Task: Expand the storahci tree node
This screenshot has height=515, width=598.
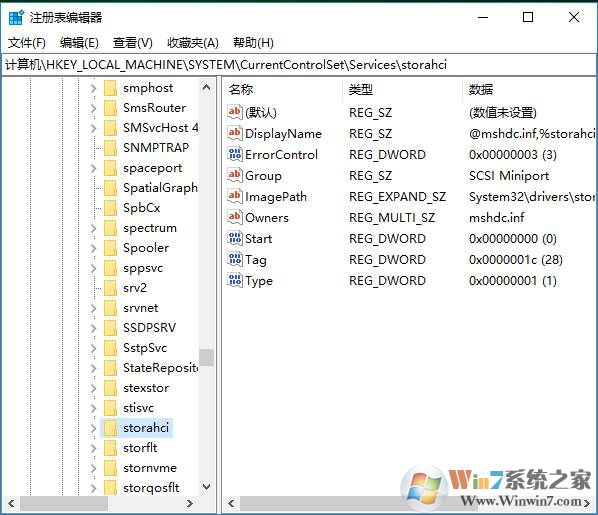Action: coord(93,428)
